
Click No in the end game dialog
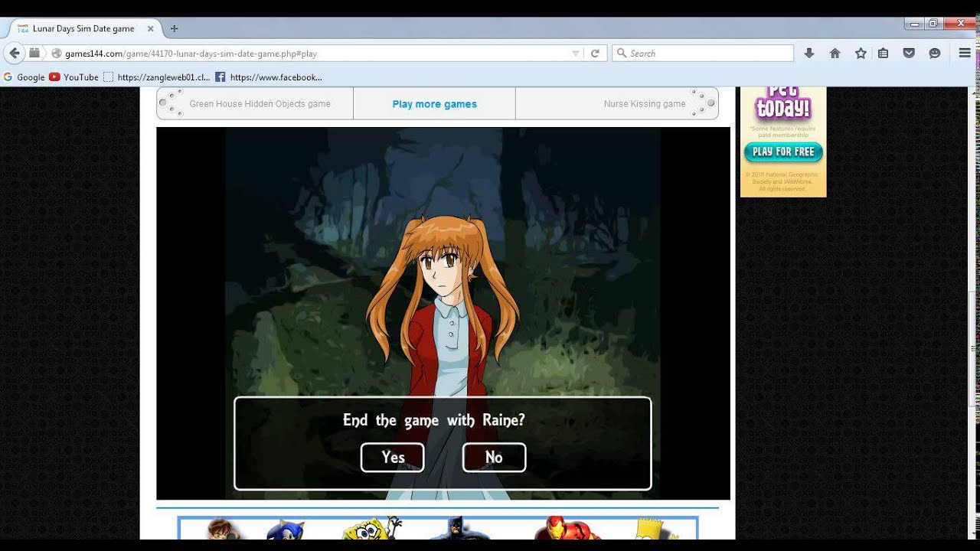point(494,457)
